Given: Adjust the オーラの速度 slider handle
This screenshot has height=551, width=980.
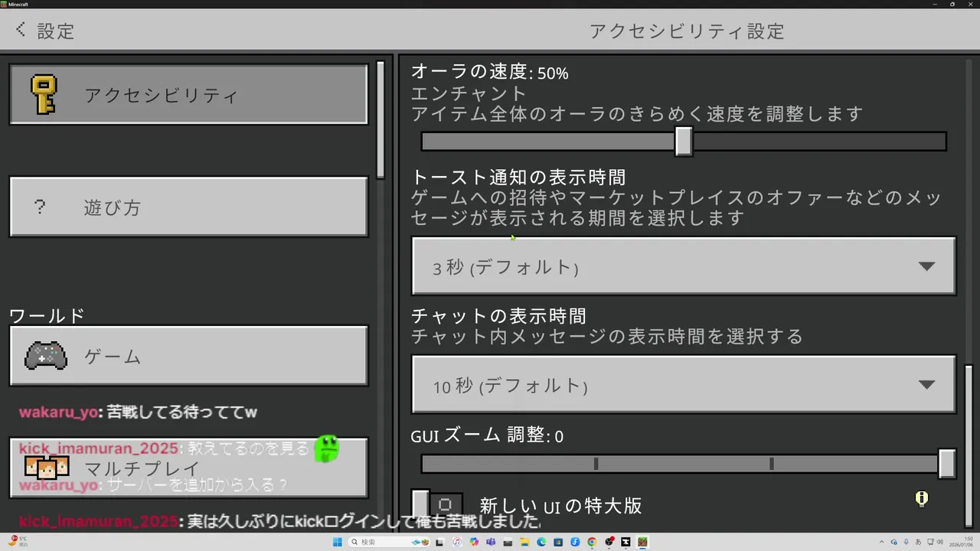Looking at the screenshot, I should [684, 142].
